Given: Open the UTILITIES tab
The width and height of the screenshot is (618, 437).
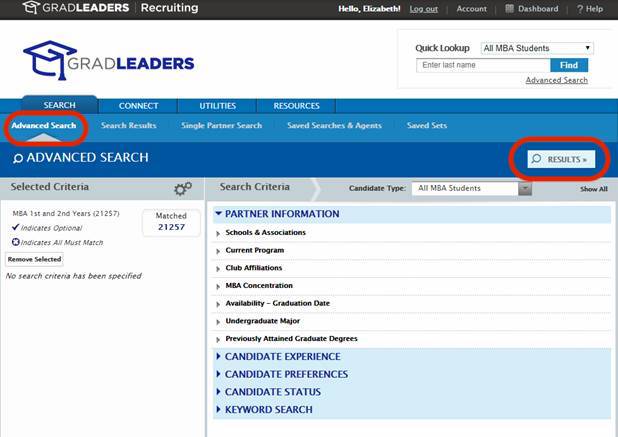Looking at the screenshot, I should click(218, 106).
